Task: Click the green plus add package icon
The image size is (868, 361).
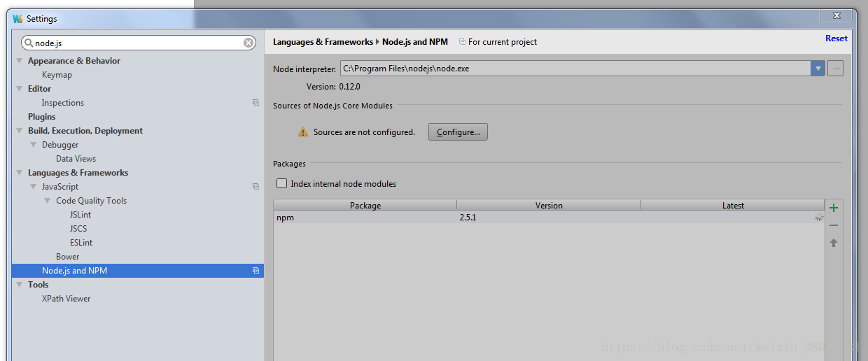Action: click(834, 208)
